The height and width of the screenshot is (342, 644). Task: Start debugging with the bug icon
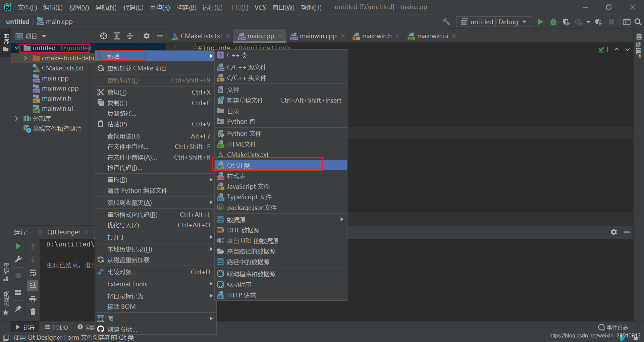(553, 22)
